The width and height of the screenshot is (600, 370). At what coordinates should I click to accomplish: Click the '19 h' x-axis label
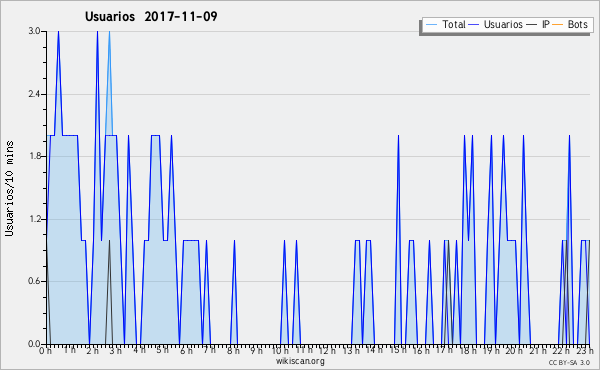coord(491,350)
